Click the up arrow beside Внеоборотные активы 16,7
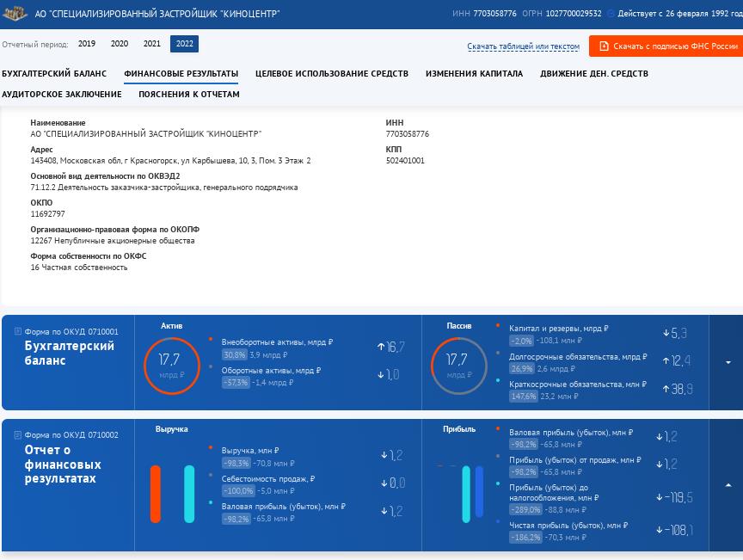Image resolution: width=743 pixels, height=560 pixels. coord(380,347)
